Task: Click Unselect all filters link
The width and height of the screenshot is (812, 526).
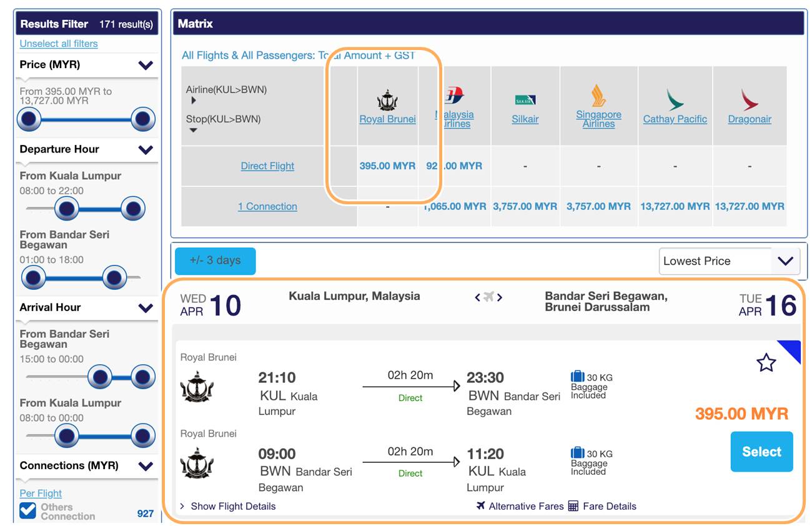Action: pos(59,44)
